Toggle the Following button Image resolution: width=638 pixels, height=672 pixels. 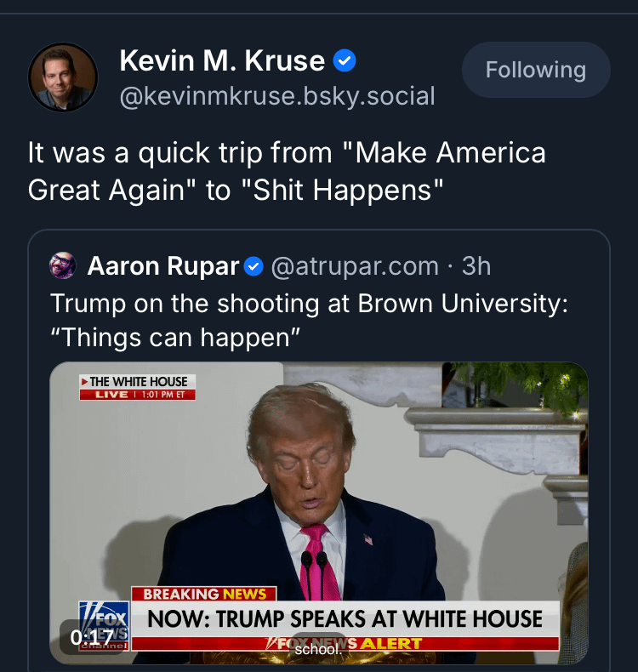click(x=536, y=70)
